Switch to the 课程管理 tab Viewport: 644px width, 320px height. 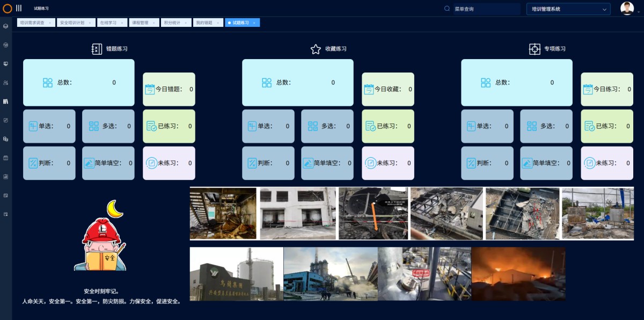click(x=141, y=23)
